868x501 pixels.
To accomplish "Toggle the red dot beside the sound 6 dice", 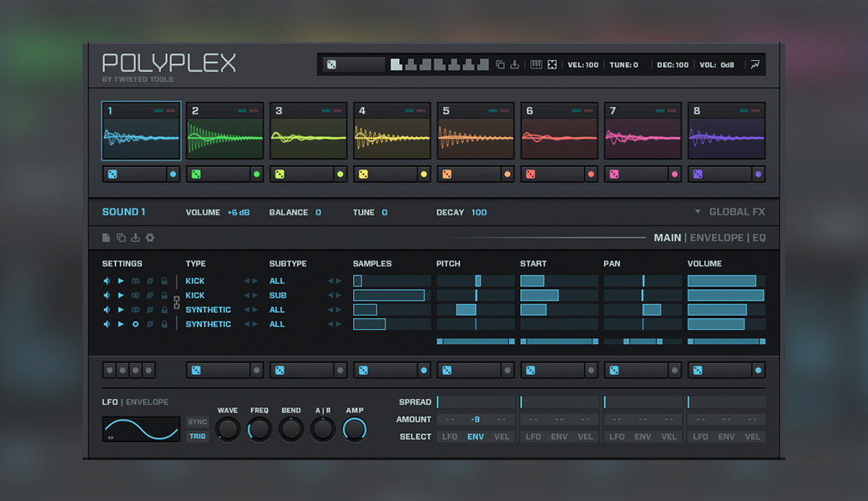I will click(x=591, y=175).
